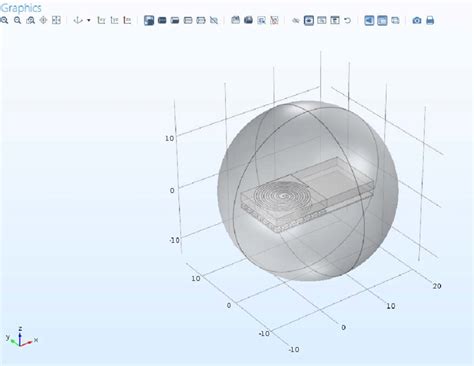
Task: Click the crossed-eye hide-selected icon
Action: click(296, 21)
